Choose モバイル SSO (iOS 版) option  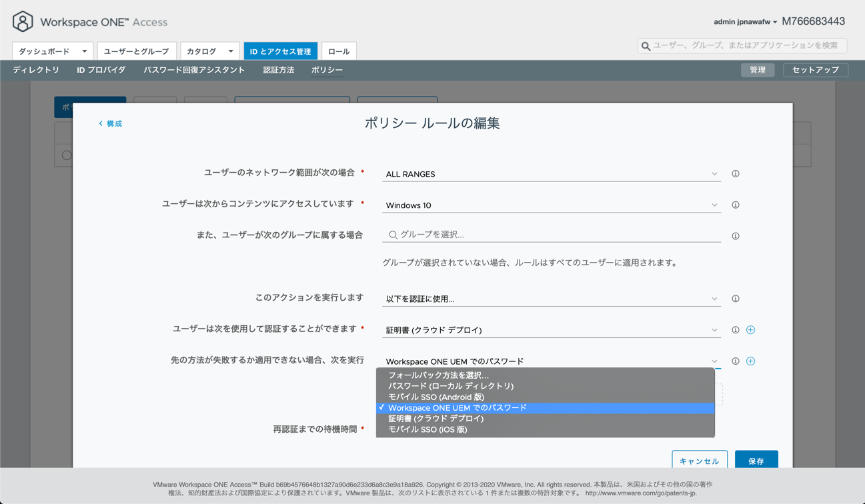[546, 429]
